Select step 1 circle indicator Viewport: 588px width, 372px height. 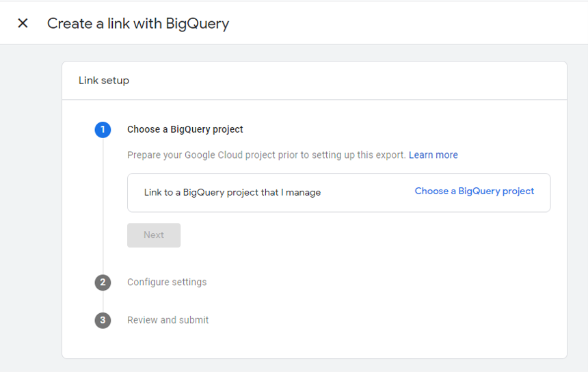[x=103, y=130]
